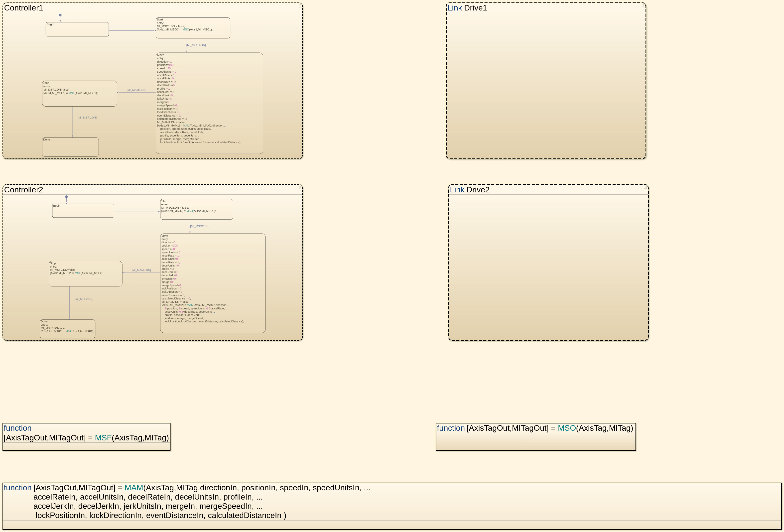Click the MAM function name
784x532 pixels.
pos(133,488)
